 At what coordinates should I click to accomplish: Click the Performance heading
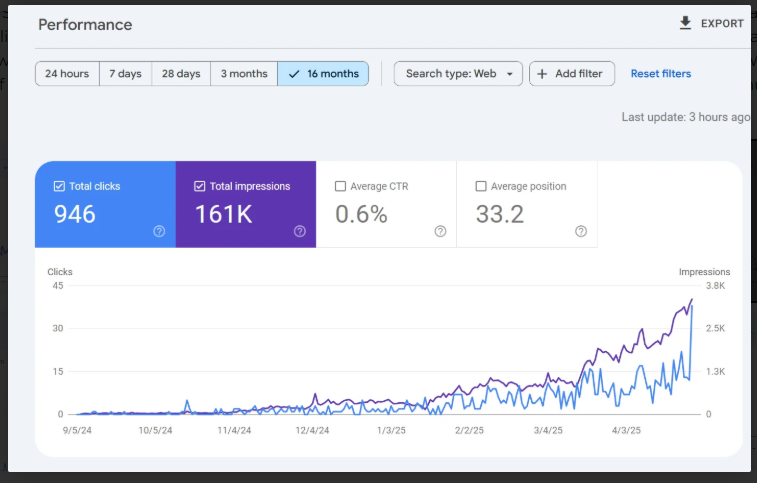(x=85, y=25)
